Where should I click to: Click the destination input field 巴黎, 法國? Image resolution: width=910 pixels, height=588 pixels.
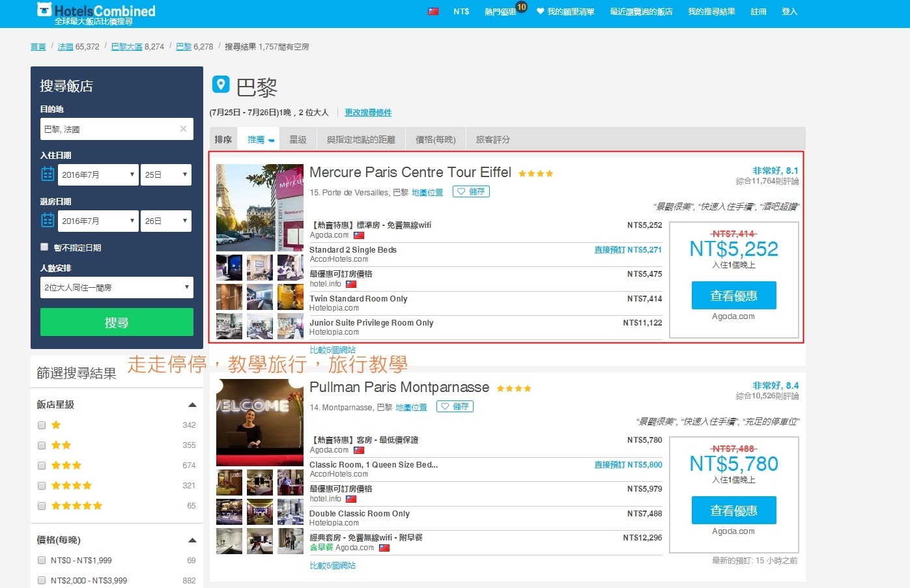117,129
